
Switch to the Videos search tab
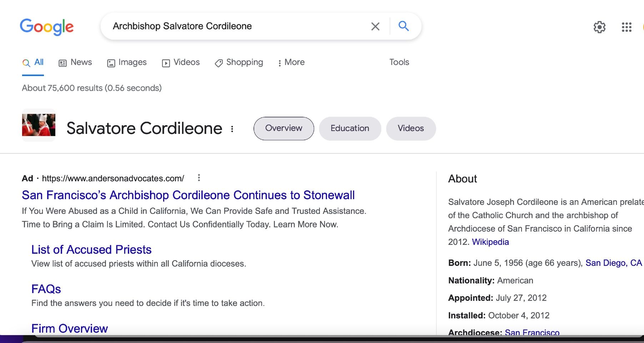(x=181, y=62)
